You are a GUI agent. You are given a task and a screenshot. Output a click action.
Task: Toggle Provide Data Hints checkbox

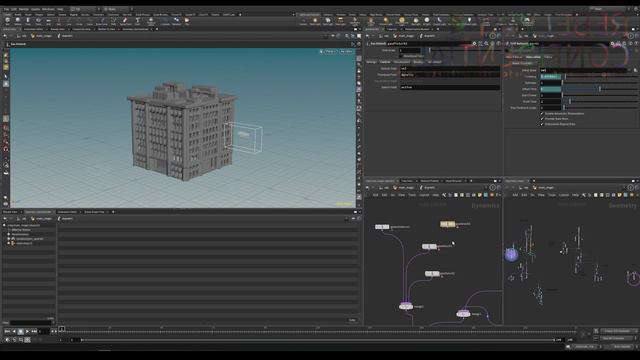(x=542, y=119)
